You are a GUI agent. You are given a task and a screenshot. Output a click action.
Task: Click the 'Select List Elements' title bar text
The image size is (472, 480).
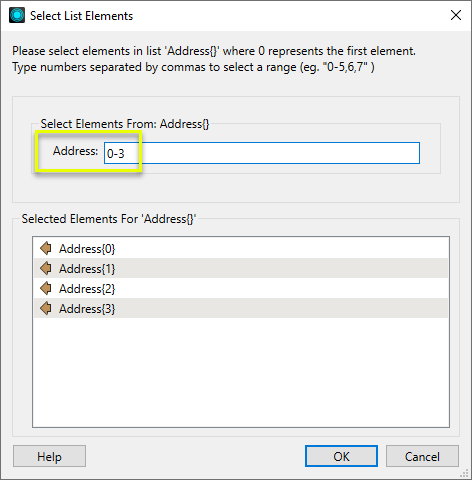tap(81, 16)
